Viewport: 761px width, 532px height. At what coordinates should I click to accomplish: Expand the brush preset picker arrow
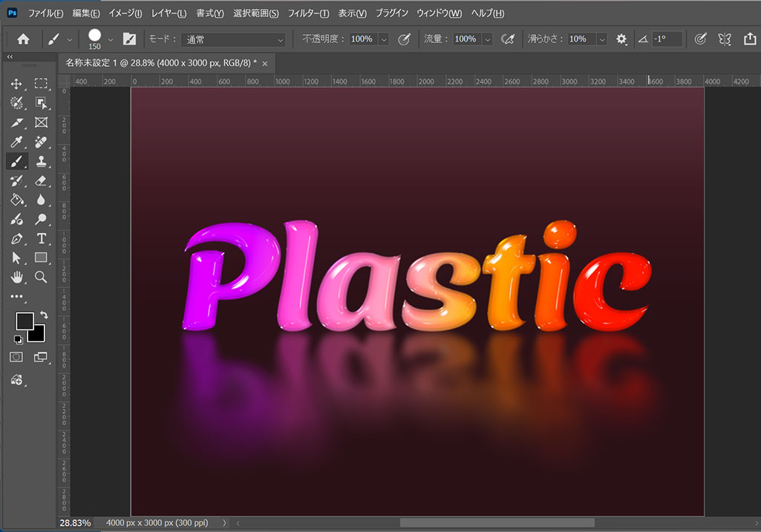[x=111, y=39]
